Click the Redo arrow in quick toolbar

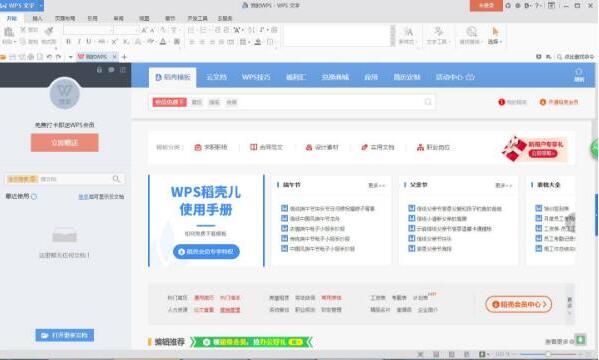point(58,57)
